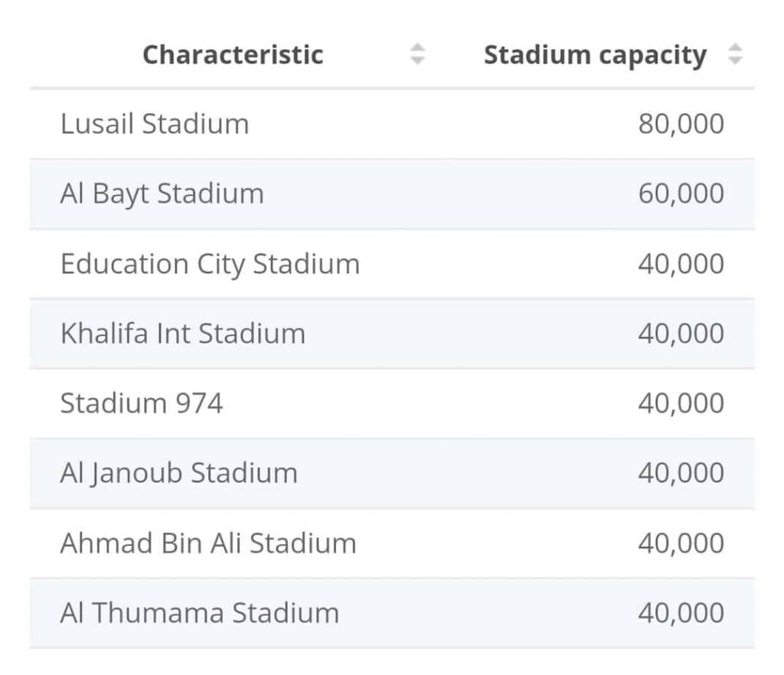Select the Al Thumama Stadium name cell

pos(199,613)
